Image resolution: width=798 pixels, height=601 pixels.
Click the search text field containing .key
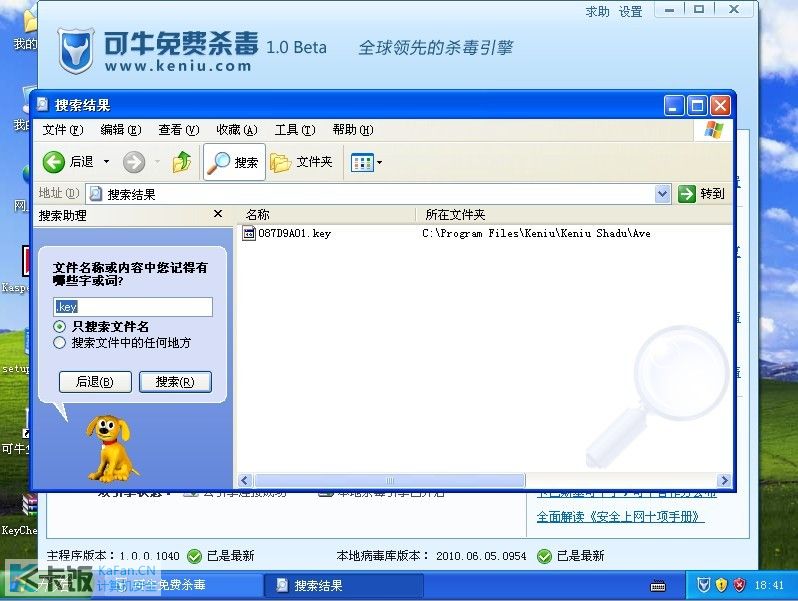pyautogui.click(x=133, y=307)
